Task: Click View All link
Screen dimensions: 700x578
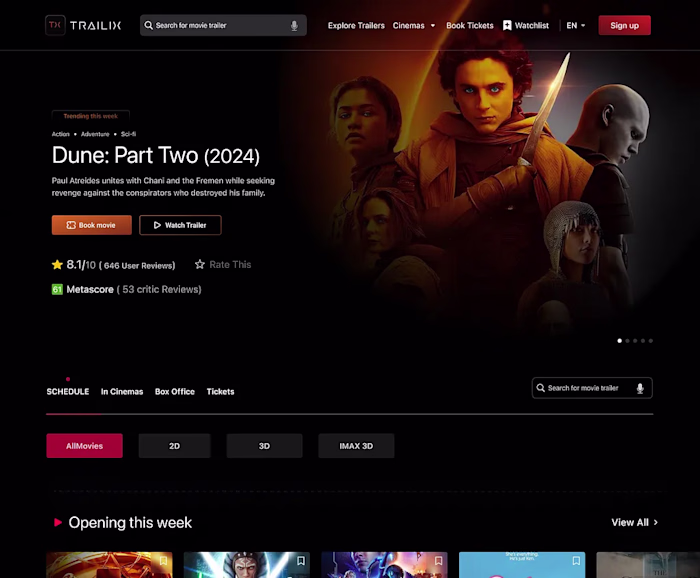Action: pos(630,522)
